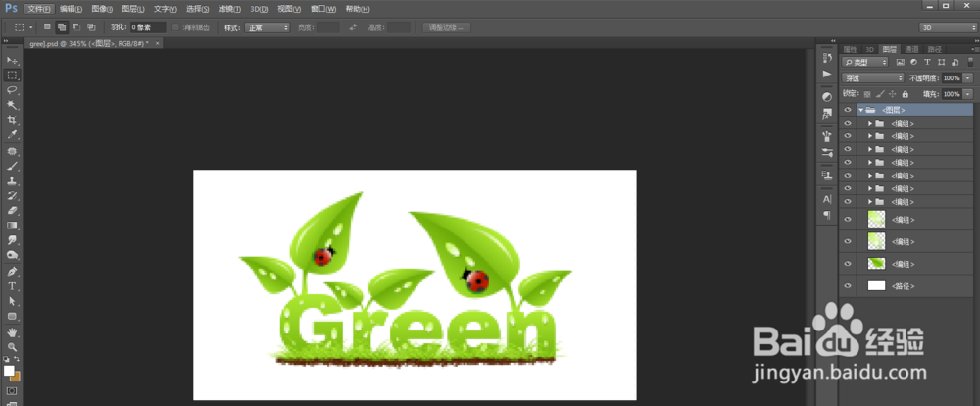Toggle lock position icon
Viewport: 980px width, 406px height.
893,94
